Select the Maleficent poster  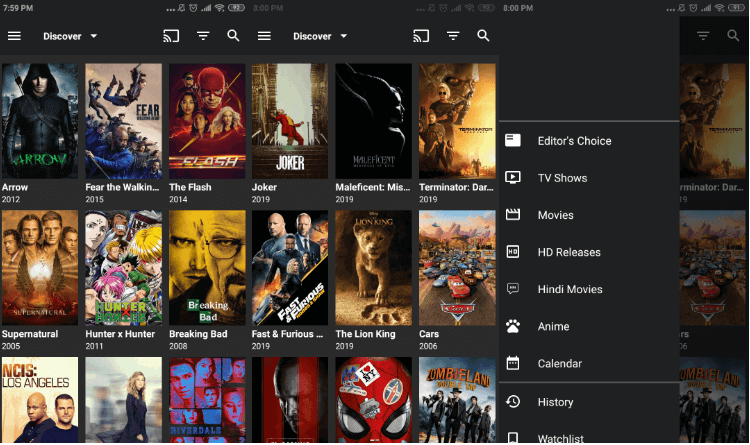[374, 121]
